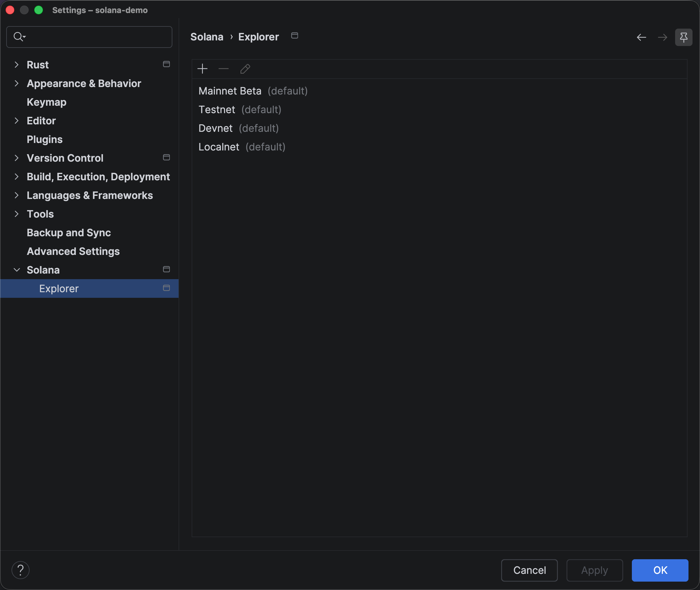This screenshot has width=700, height=590.
Task: Expand the Version Control chevron
Action: [16, 158]
